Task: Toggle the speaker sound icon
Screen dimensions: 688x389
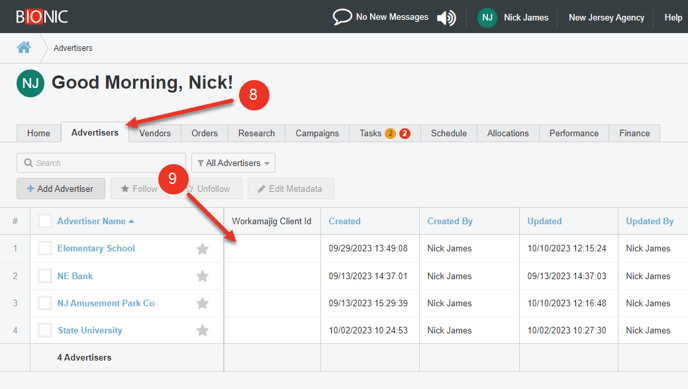Action: 446,18
